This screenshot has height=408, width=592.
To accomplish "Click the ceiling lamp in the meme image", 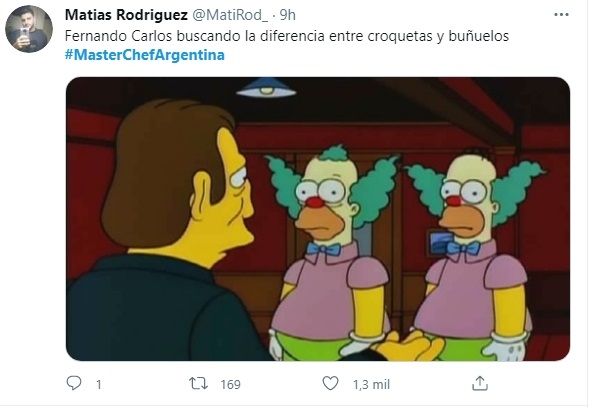I will pos(266,88).
